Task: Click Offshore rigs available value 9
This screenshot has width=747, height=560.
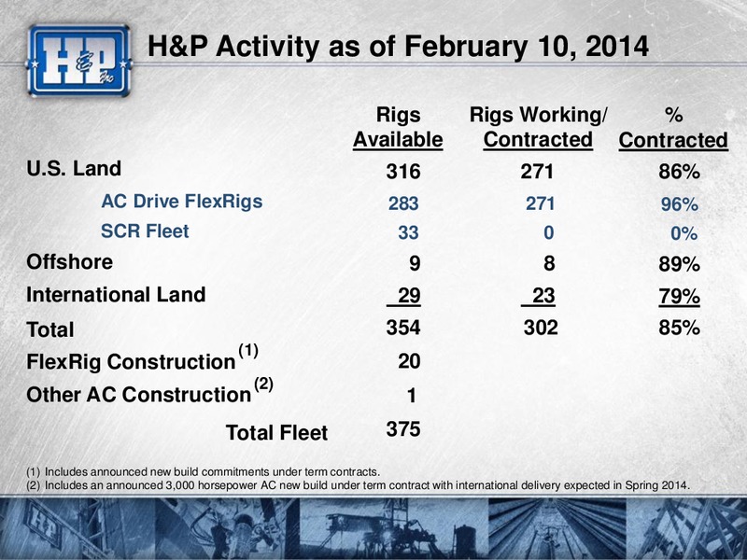Action: point(415,263)
